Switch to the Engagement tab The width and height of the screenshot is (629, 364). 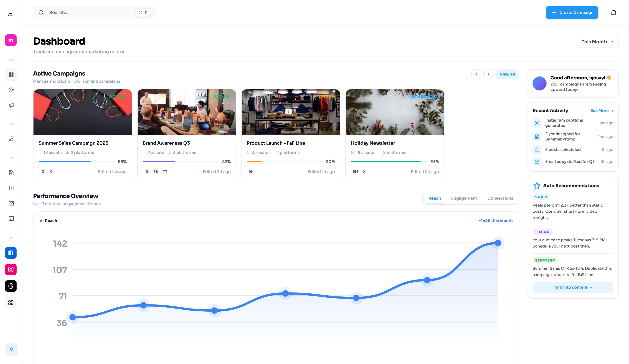(x=464, y=198)
